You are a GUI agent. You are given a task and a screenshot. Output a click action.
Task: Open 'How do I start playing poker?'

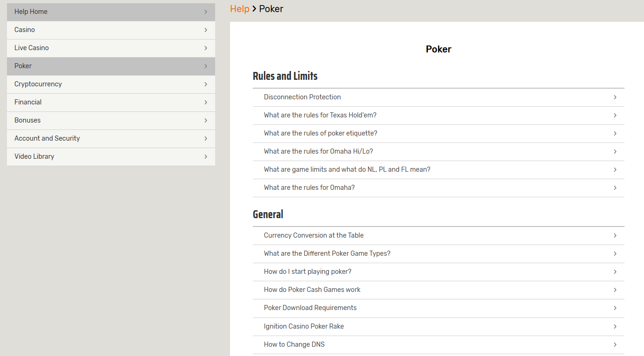(308, 272)
